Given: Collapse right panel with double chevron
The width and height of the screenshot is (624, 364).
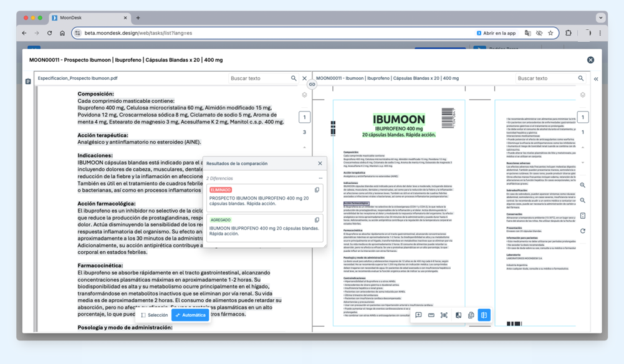Looking at the screenshot, I should (596, 79).
